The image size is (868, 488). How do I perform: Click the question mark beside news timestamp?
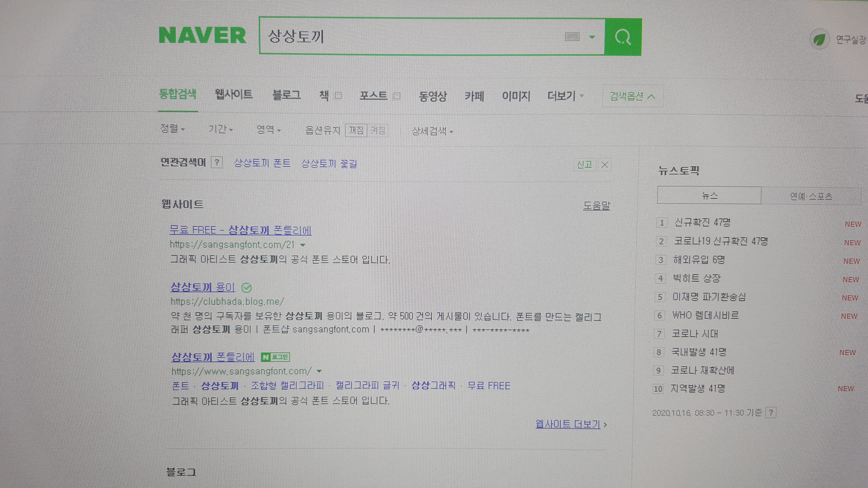coord(771,413)
